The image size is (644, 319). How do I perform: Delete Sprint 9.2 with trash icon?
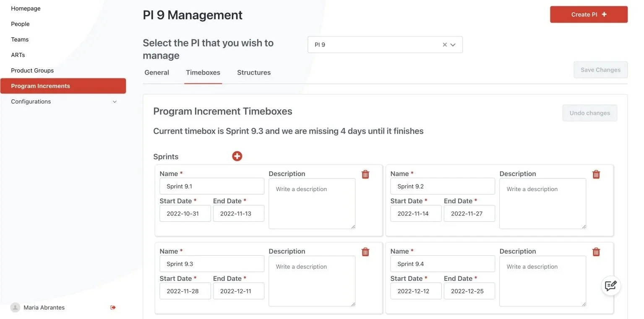pyautogui.click(x=596, y=174)
